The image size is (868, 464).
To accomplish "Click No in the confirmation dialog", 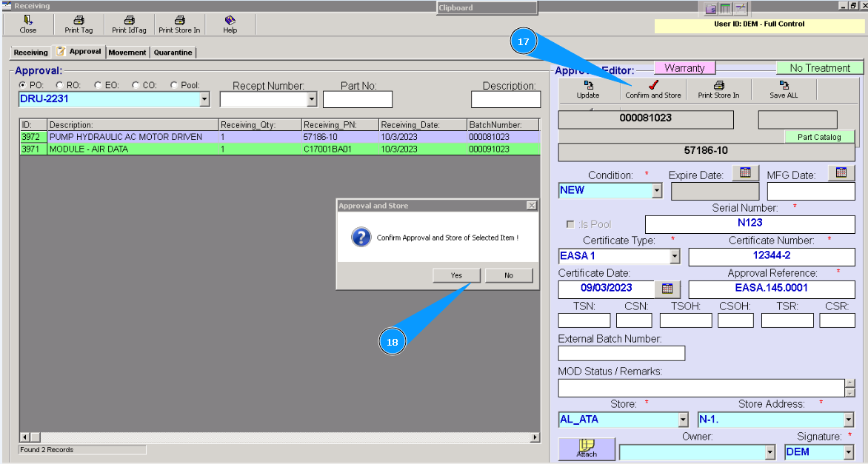I will pyautogui.click(x=509, y=275).
